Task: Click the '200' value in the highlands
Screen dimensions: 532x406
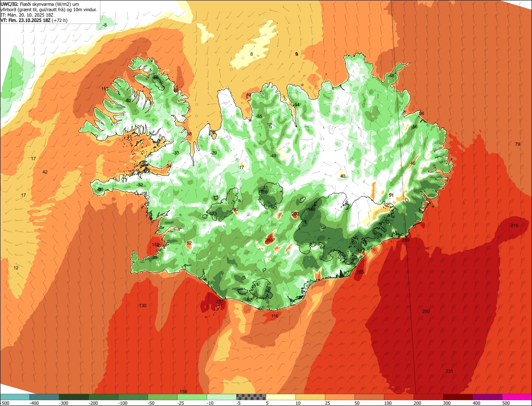Action: (x=295, y=214)
